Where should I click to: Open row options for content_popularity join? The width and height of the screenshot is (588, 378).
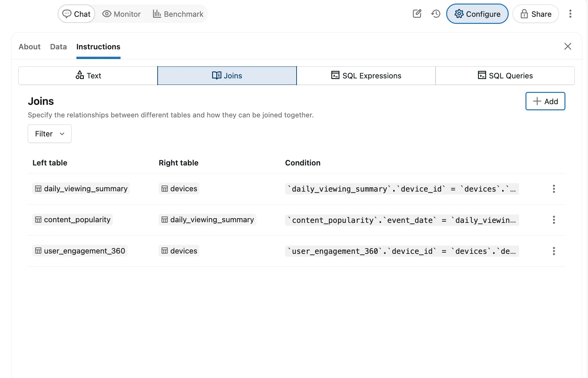coord(554,220)
